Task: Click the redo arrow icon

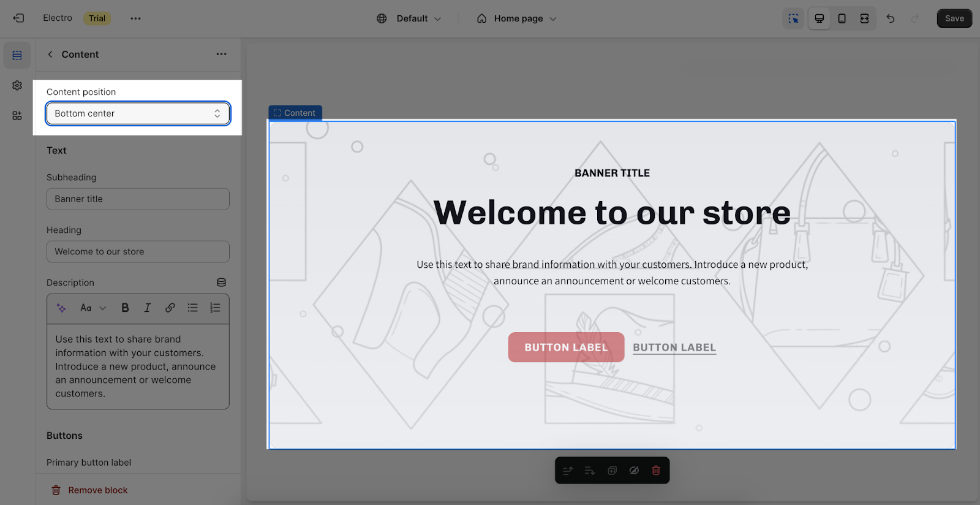Action: click(915, 18)
